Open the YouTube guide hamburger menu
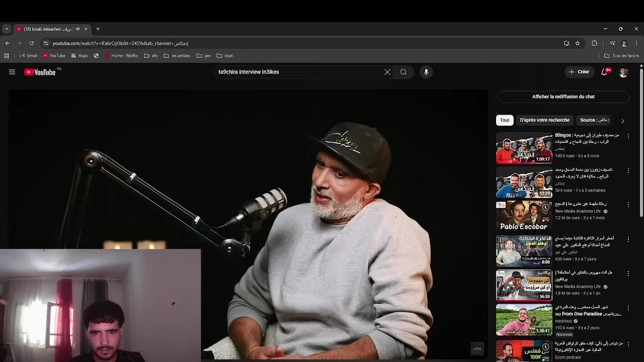 (12, 72)
